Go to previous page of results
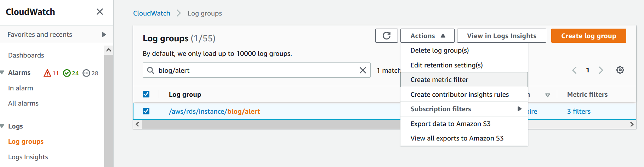The height and width of the screenshot is (167, 644). click(x=574, y=70)
